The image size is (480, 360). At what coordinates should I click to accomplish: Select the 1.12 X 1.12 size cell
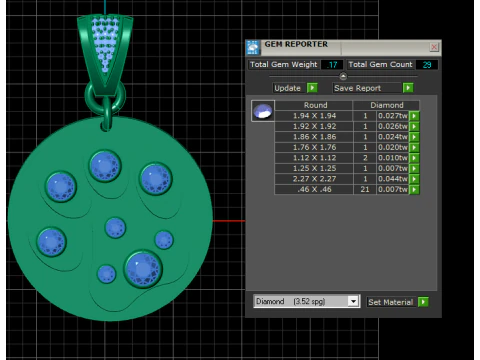coord(314,158)
